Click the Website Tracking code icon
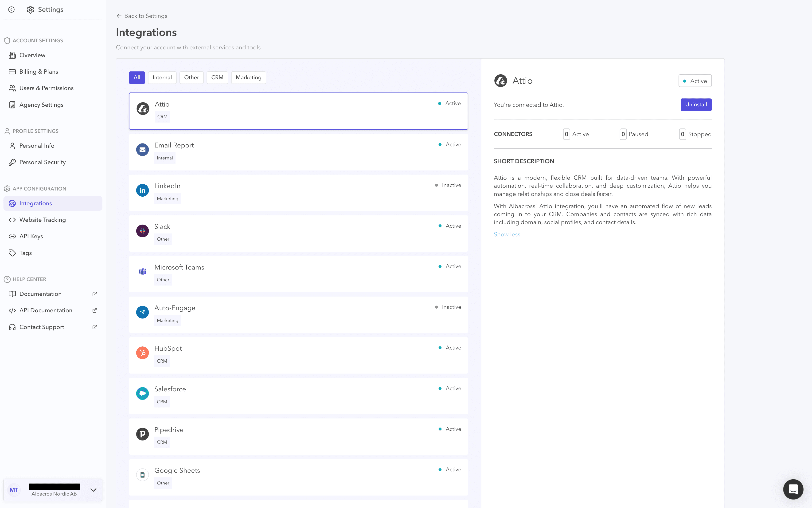 [x=12, y=220]
